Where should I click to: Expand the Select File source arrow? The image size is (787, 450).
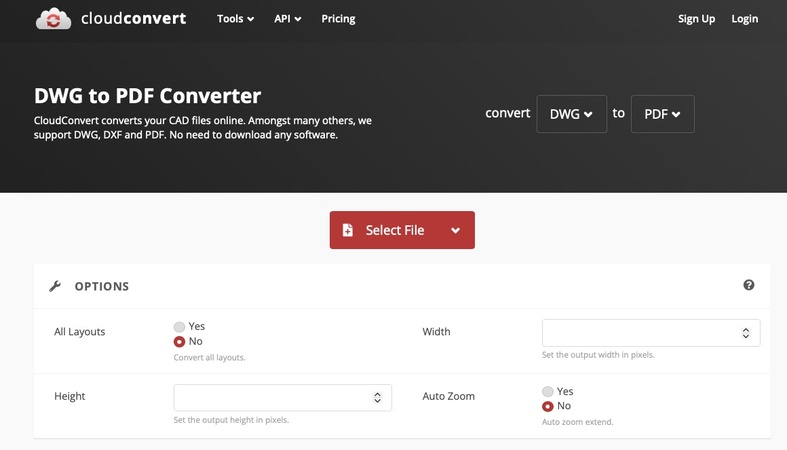(455, 230)
